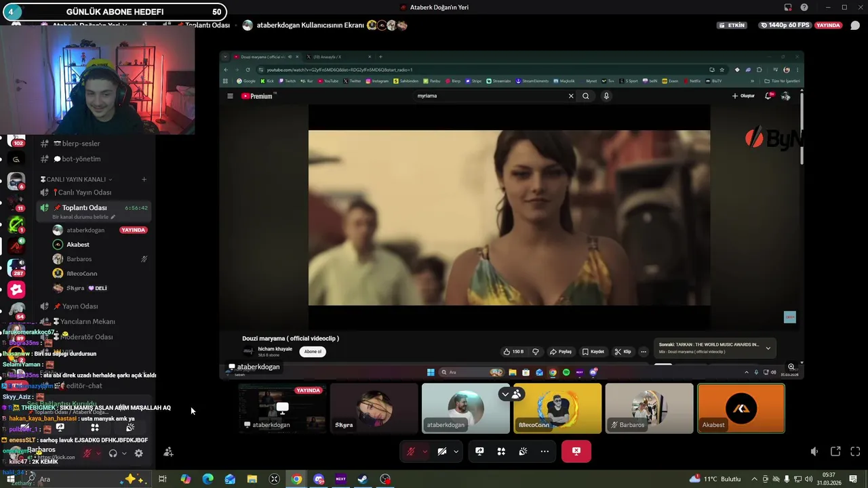
Task: Join Yayın Odası voice channel
Action: pyautogui.click(x=80, y=306)
